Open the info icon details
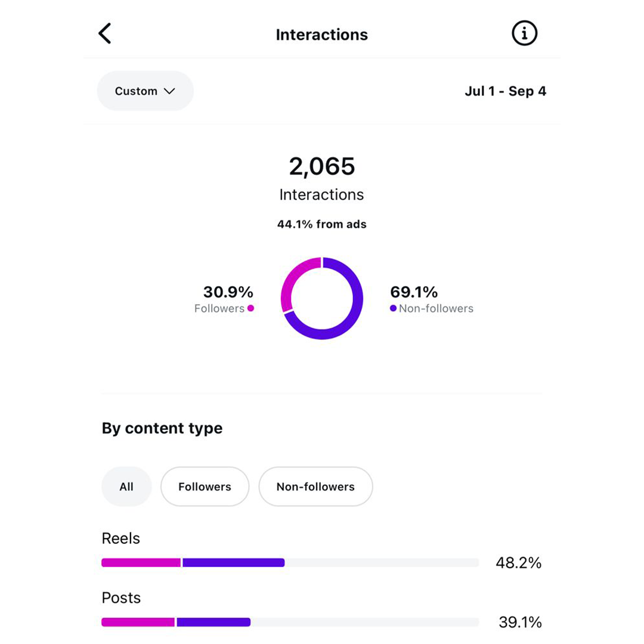The image size is (644, 644). 524,34
